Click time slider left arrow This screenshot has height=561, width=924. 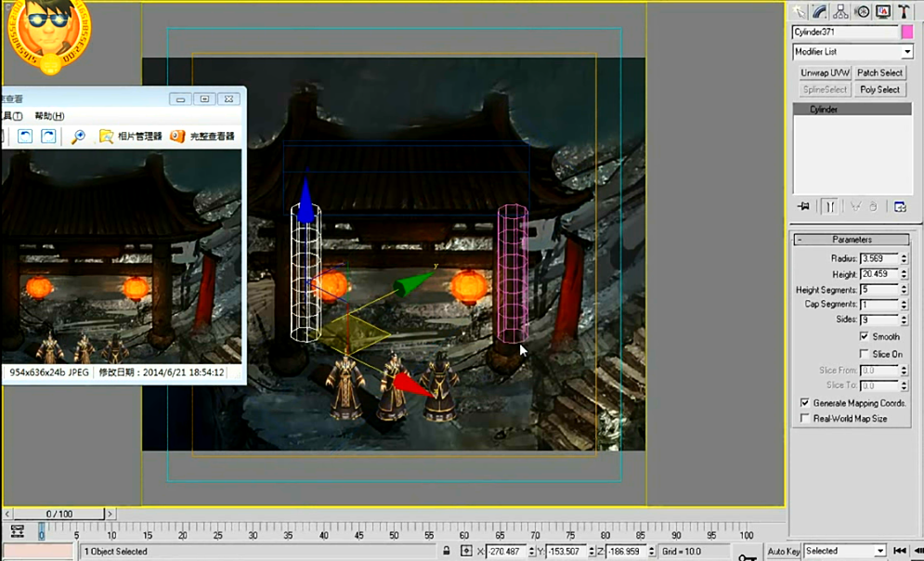click(x=7, y=514)
